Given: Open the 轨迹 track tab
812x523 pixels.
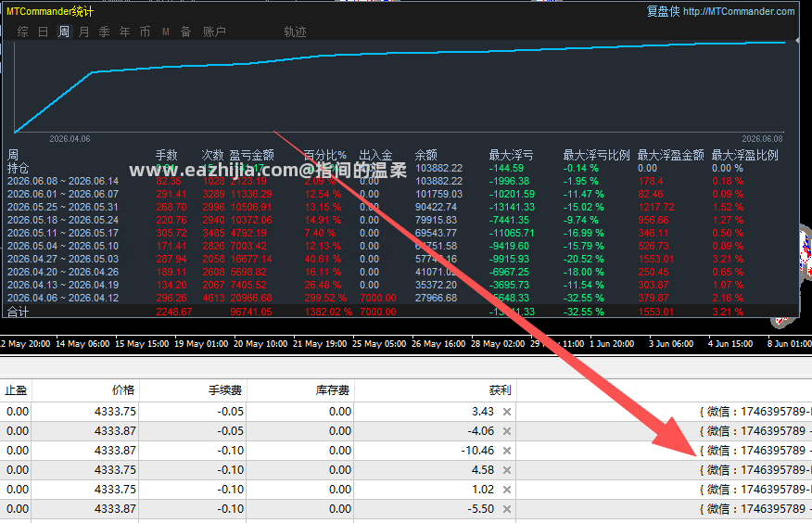Looking at the screenshot, I should pos(295,32).
